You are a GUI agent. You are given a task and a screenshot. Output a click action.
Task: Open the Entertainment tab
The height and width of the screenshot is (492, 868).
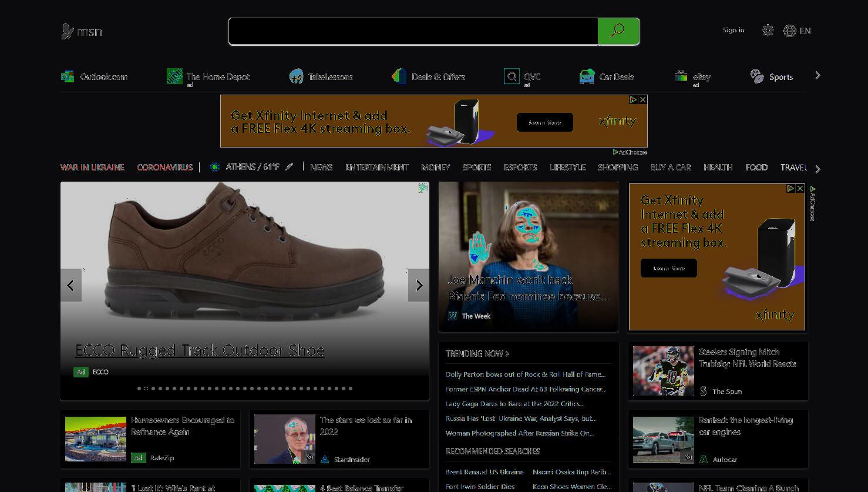click(377, 167)
